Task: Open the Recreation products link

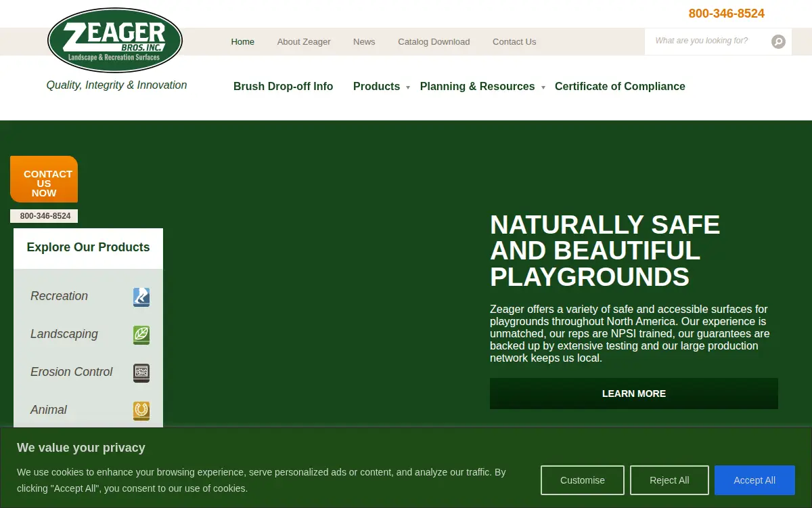Action: 60,297
